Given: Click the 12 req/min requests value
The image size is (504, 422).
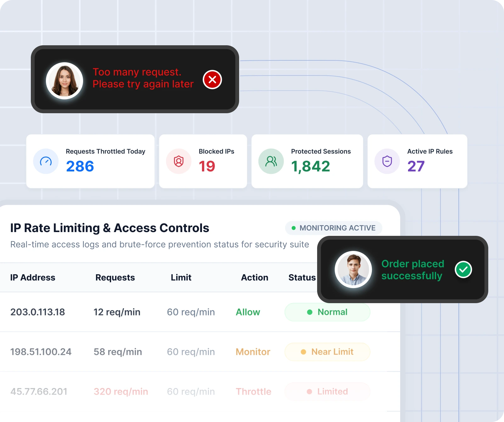Looking at the screenshot, I should click(x=117, y=312).
